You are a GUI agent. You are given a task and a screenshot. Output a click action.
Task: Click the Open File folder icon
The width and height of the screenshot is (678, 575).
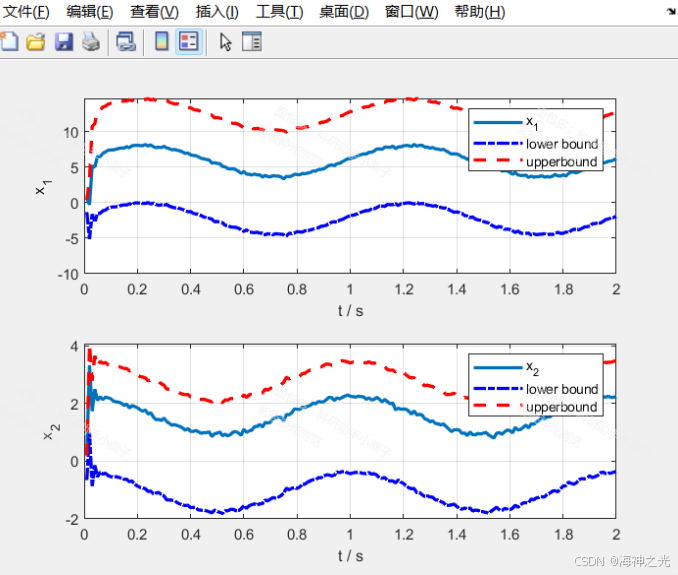click(x=35, y=42)
